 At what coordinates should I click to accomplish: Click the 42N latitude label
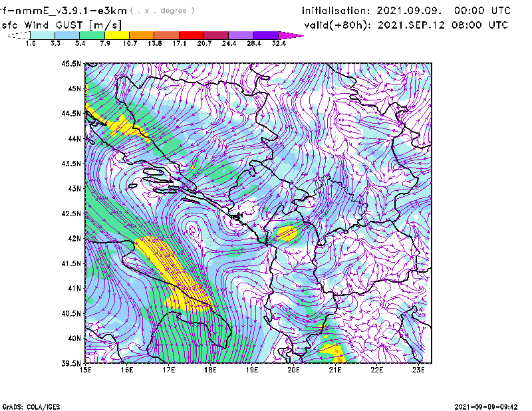pyautogui.click(x=74, y=238)
